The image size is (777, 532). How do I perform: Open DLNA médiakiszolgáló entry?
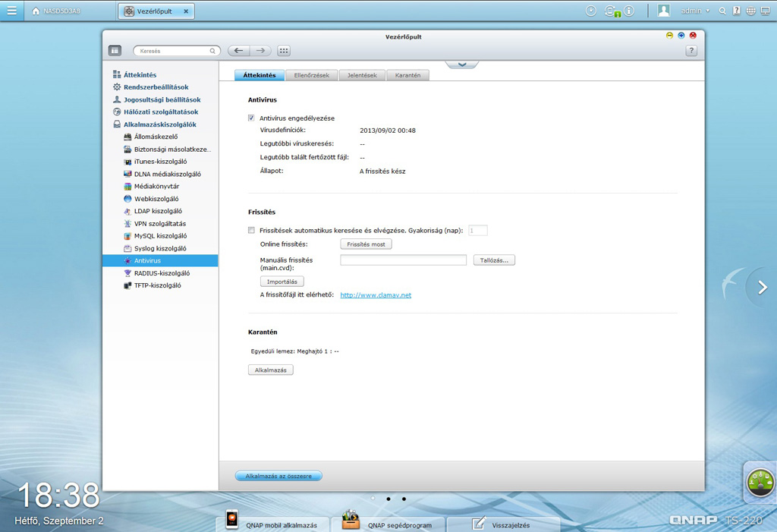click(162, 174)
